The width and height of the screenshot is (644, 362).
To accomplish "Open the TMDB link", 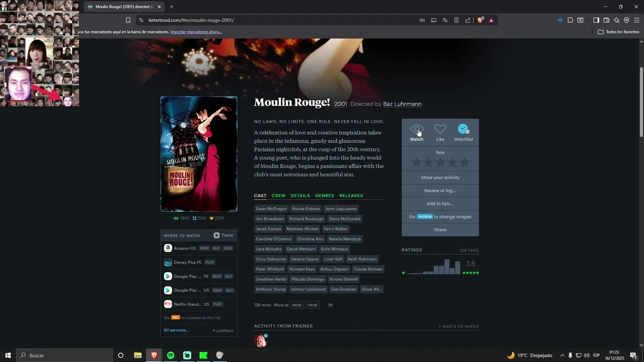I will (x=312, y=305).
